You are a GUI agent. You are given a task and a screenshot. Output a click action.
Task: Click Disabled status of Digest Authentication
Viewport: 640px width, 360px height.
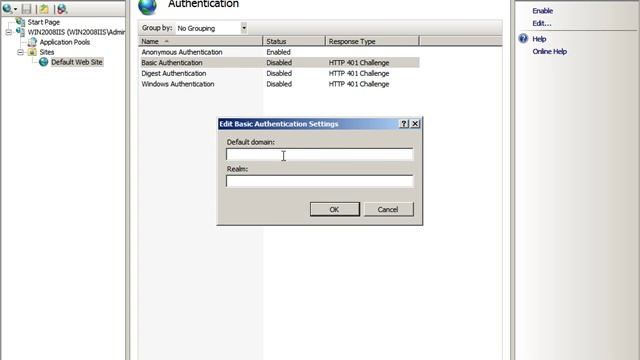tap(279, 73)
